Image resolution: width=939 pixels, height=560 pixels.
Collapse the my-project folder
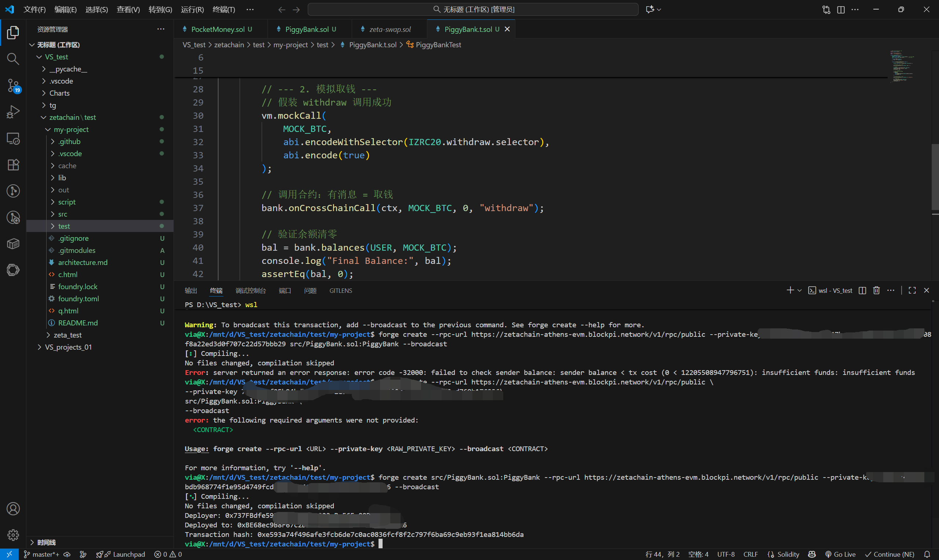pyautogui.click(x=71, y=129)
